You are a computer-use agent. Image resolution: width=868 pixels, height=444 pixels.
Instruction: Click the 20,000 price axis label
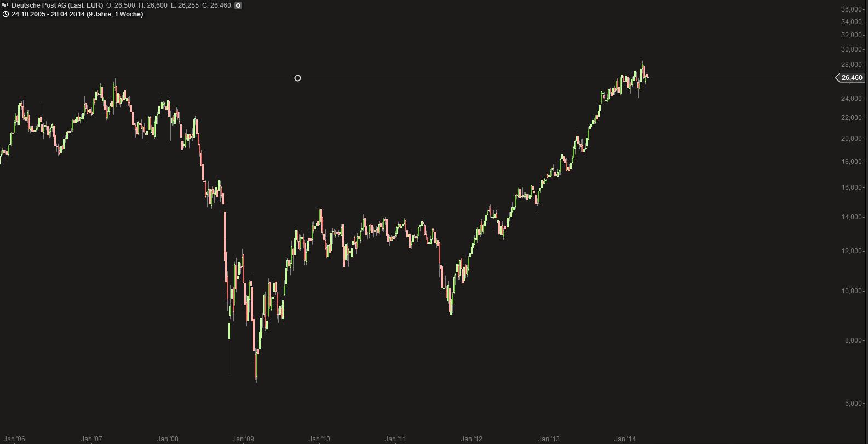point(852,139)
